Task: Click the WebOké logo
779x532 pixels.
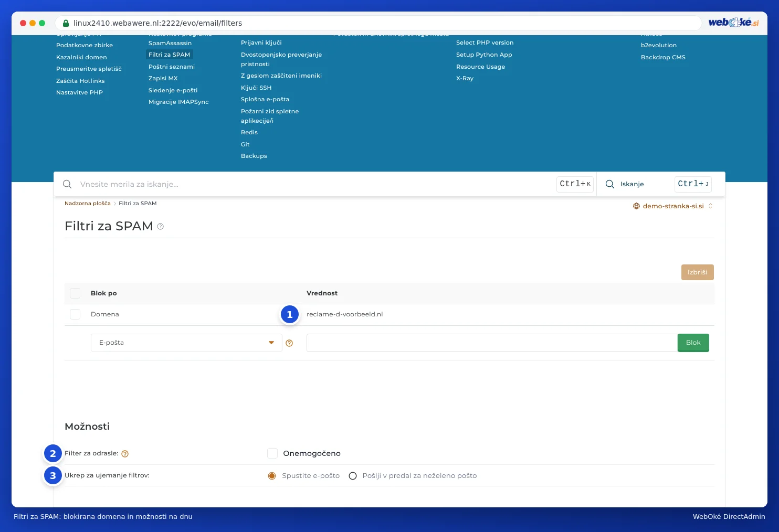Action: pyautogui.click(x=733, y=23)
